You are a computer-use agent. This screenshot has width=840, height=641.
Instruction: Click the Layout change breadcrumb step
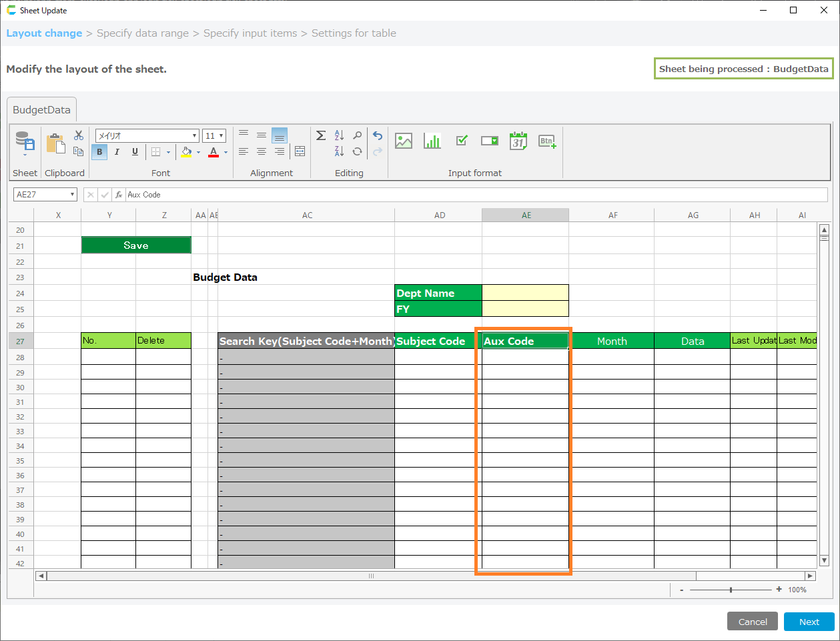(44, 33)
